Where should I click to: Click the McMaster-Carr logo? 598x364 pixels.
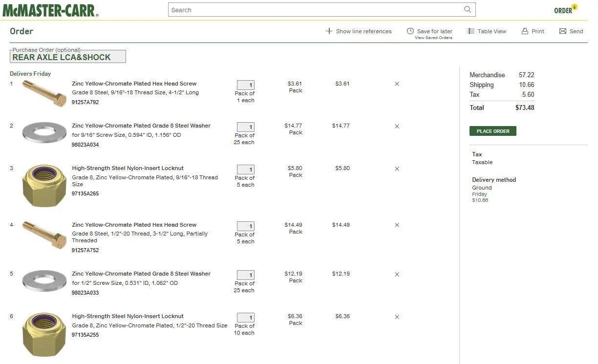50,10
